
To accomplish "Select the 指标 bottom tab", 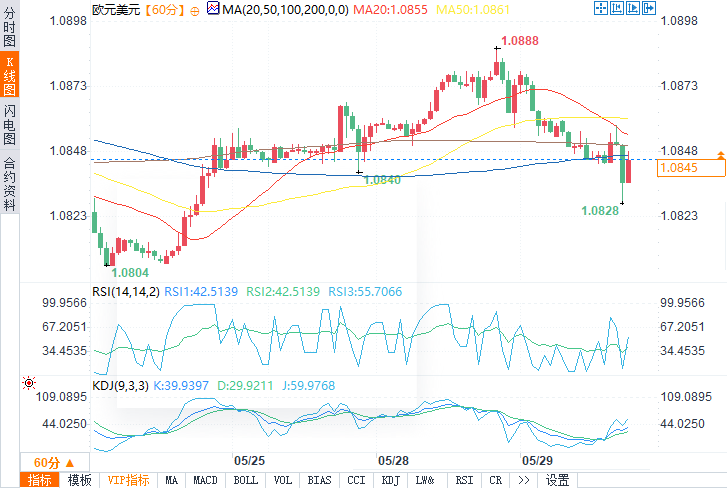I will 40,480.
